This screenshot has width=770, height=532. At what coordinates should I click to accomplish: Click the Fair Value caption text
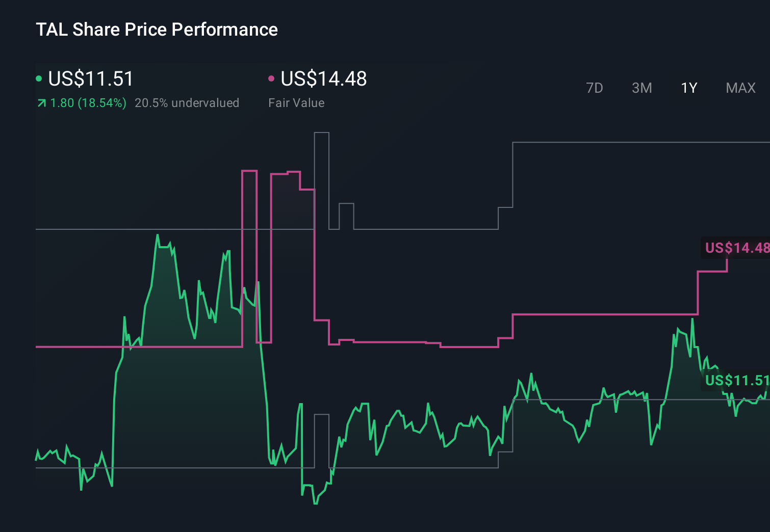(x=296, y=102)
